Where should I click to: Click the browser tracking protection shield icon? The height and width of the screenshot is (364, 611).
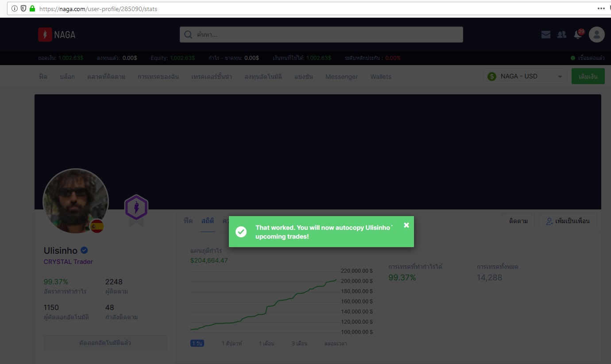tap(23, 8)
